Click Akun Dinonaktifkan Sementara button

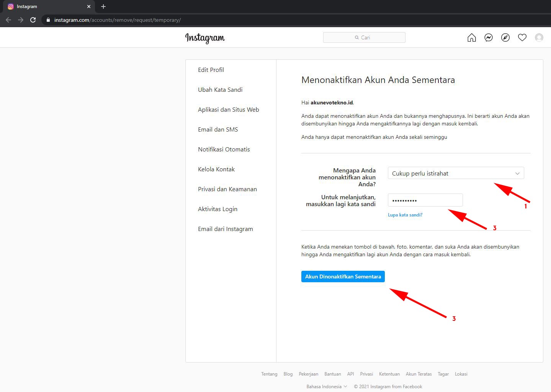343,277
